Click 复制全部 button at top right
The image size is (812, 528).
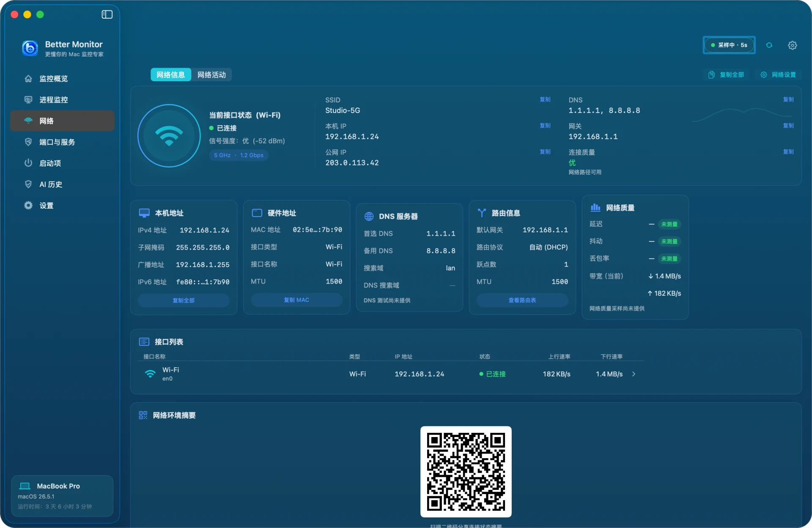tap(726, 75)
